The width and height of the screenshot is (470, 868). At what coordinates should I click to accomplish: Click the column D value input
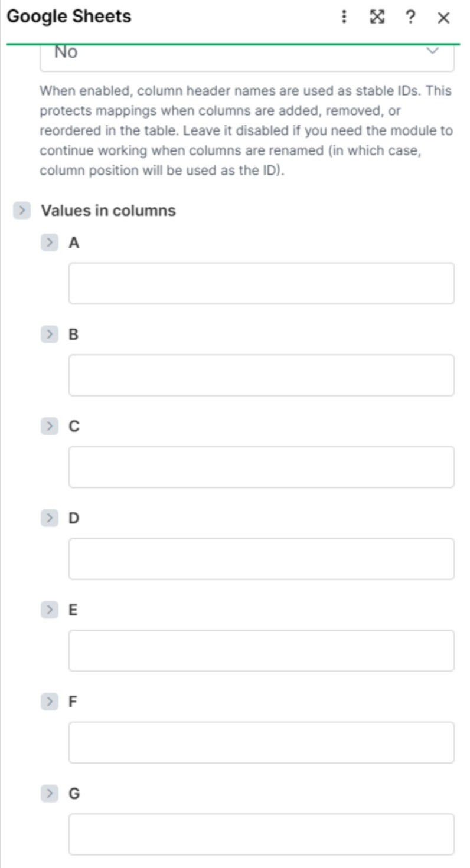point(261,559)
